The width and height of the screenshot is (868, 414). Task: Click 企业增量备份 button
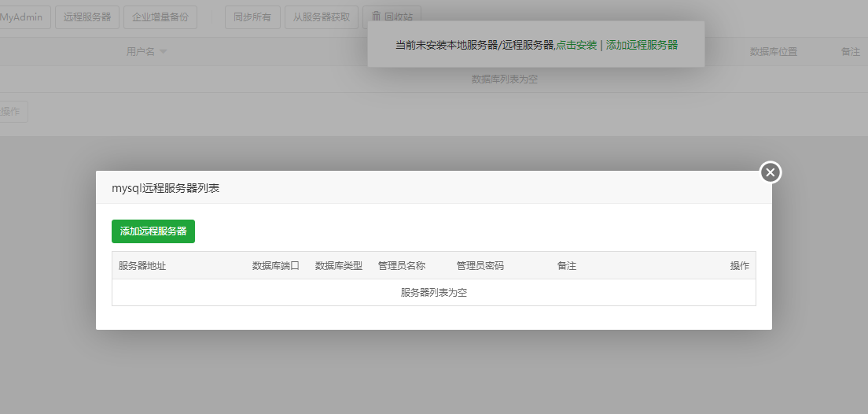[x=160, y=17]
